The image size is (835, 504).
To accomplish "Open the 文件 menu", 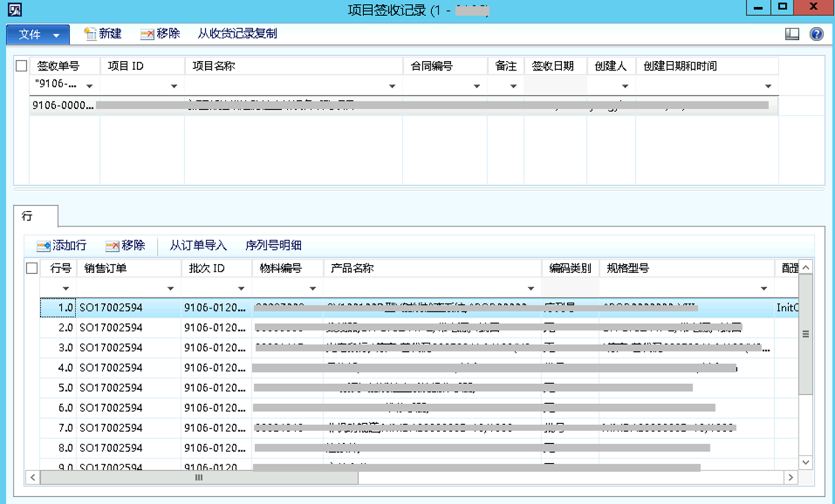I will pyautogui.click(x=38, y=35).
